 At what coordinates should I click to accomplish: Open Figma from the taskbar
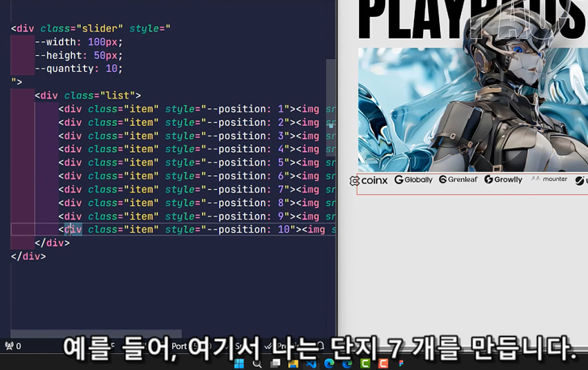pyautogui.click(x=401, y=364)
